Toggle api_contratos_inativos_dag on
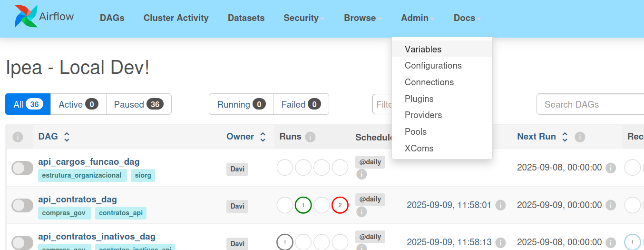This screenshot has height=250, width=644. pyautogui.click(x=22, y=242)
